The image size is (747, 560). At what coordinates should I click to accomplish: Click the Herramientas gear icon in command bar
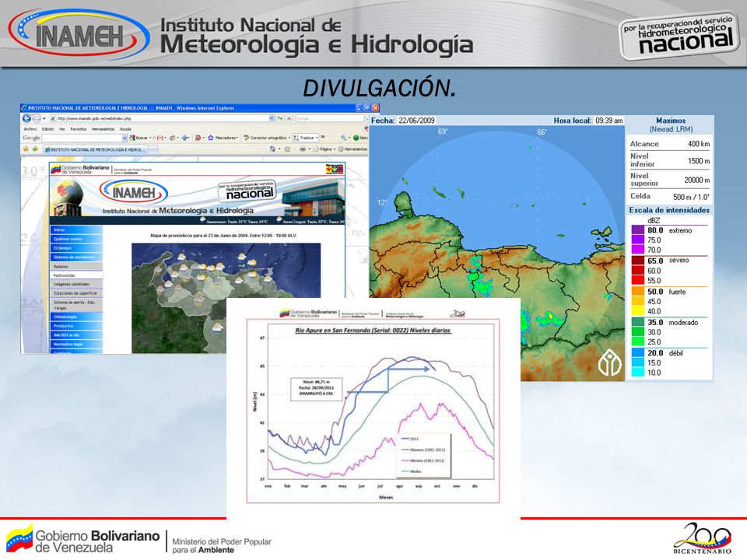[341, 149]
